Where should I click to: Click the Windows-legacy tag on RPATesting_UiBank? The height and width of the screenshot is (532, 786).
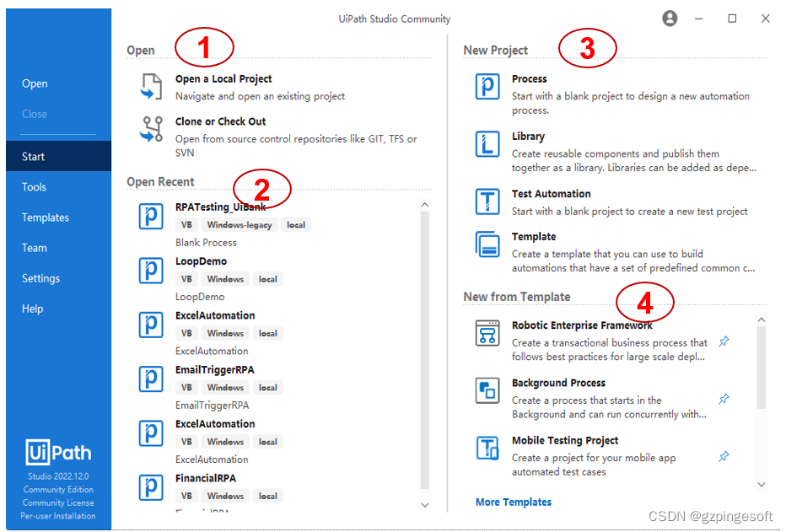coord(240,225)
